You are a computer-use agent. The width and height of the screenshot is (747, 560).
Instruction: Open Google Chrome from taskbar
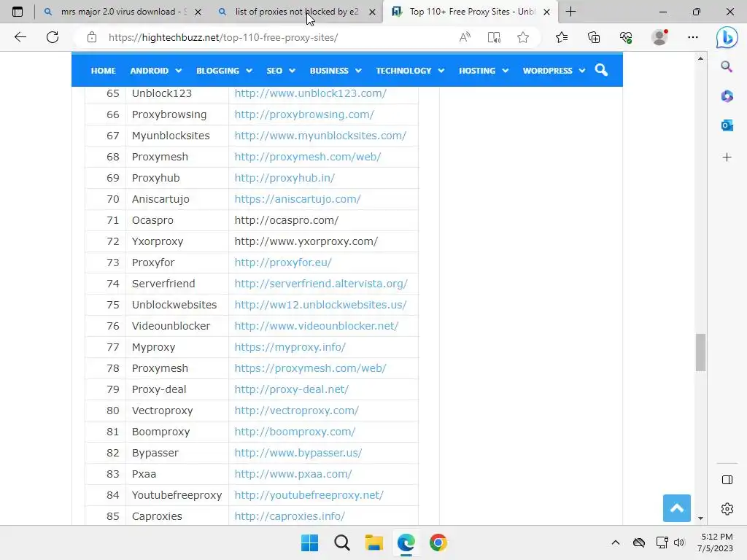pyautogui.click(x=438, y=542)
